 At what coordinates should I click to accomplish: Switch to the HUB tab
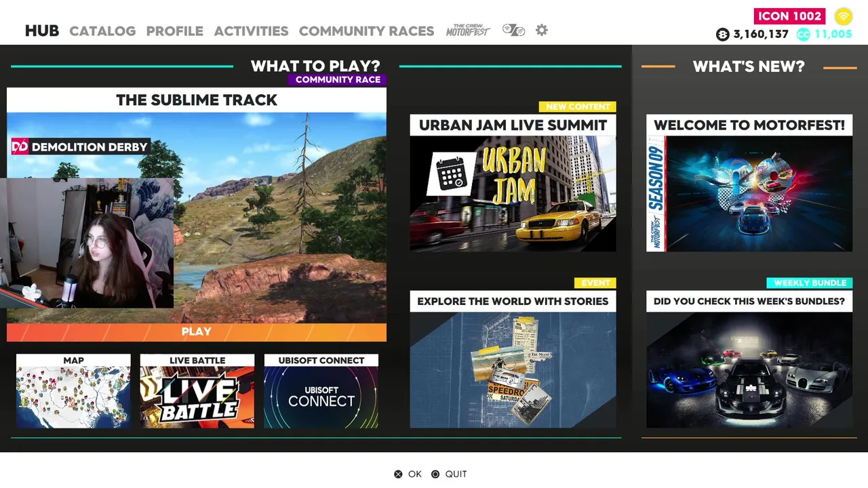pyautogui.click(x=42, y=31)
